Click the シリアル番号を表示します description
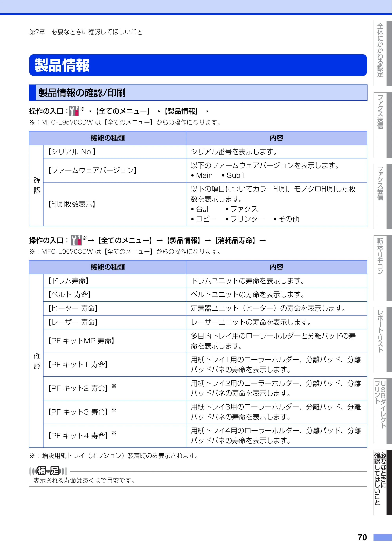Screen dimensions: 392x555 coord(234,152)
